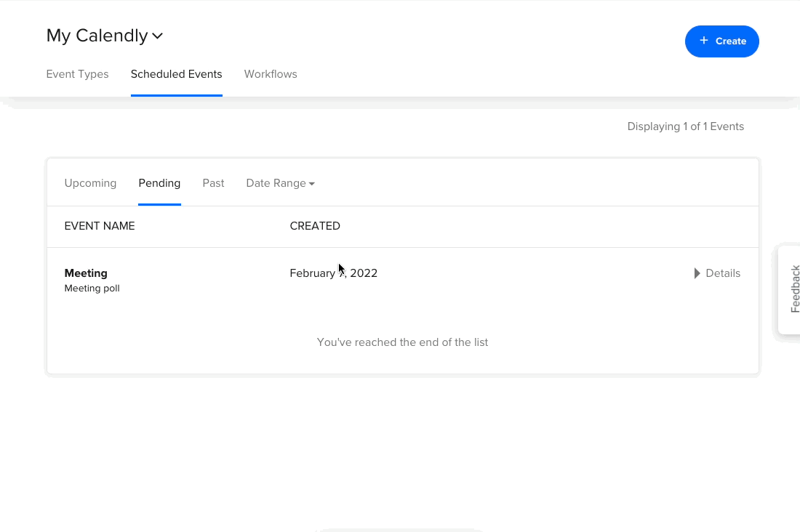This screenshot has height=532, width=800.
Task: Click the blue Create button
Action: tap(721, 41)
